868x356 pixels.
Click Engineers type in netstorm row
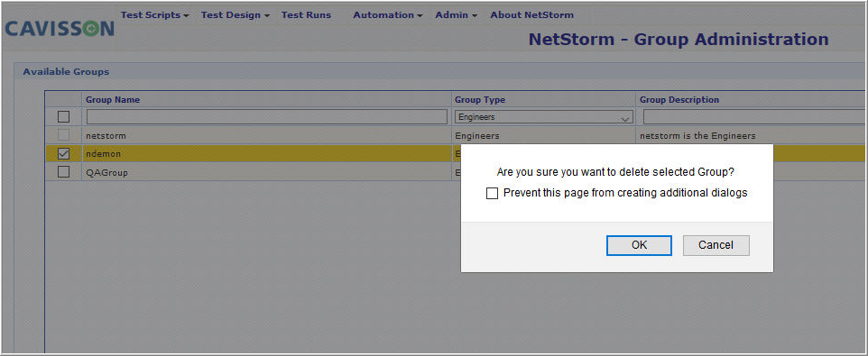point(477,135)
